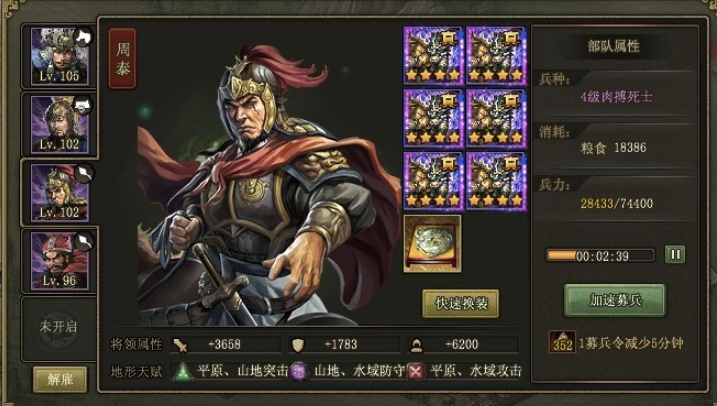Viewport: 717px width, 406px height.
Task: Click the shield defense attribute icon
Action: pyautogui.click(x=298, y=345)
